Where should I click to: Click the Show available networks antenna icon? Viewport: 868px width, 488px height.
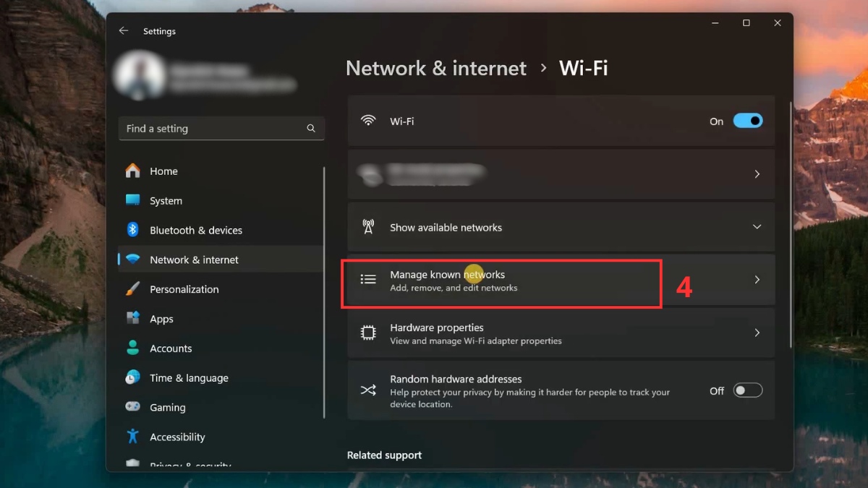(368, 226)
